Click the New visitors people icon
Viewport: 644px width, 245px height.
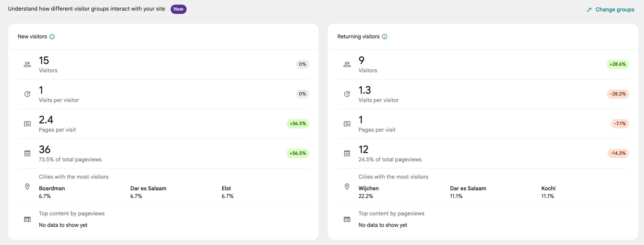click(x=27, y=64)
